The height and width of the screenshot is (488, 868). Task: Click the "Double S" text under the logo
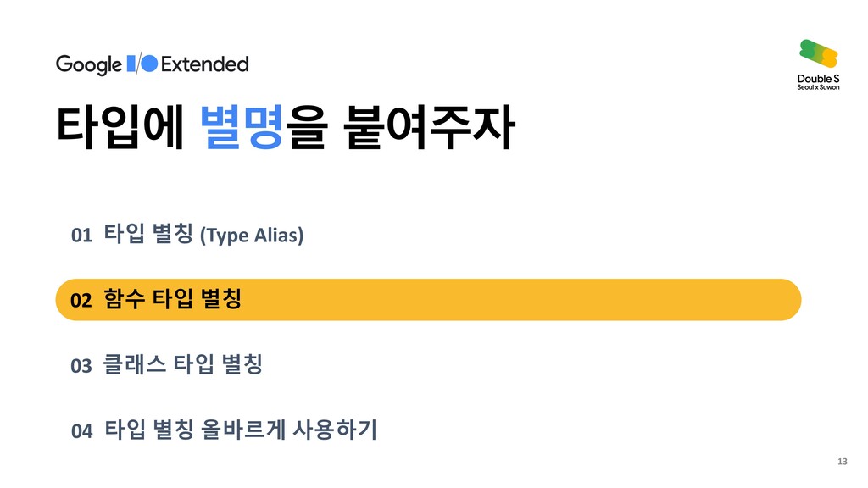818,79
